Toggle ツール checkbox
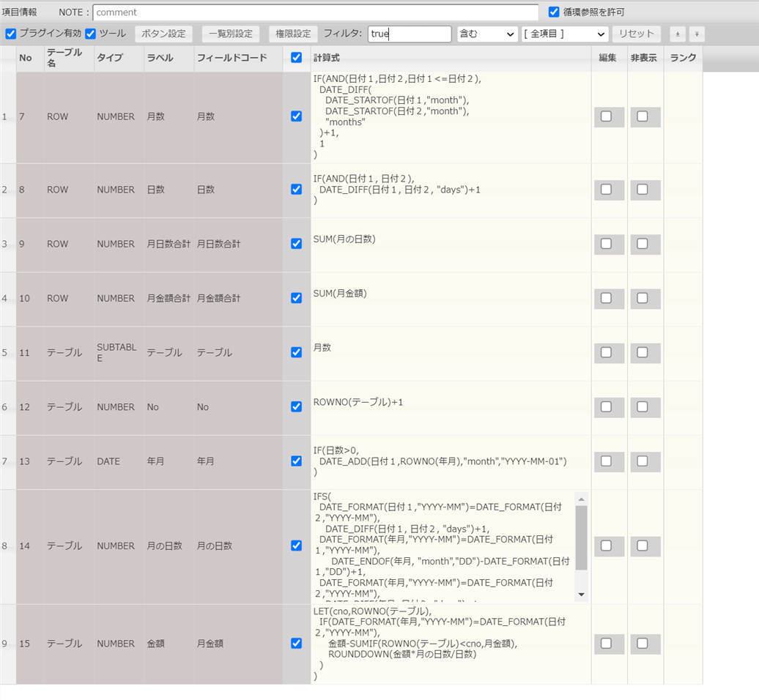Image resolution: width=759 pixels, height=700 pixels. click(91, 34)
